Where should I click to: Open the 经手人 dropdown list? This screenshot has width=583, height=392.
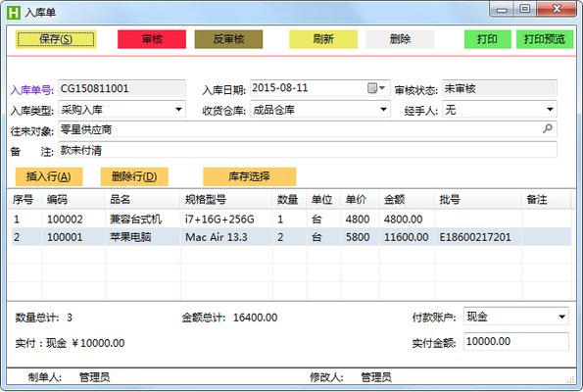tap(550, 110)
